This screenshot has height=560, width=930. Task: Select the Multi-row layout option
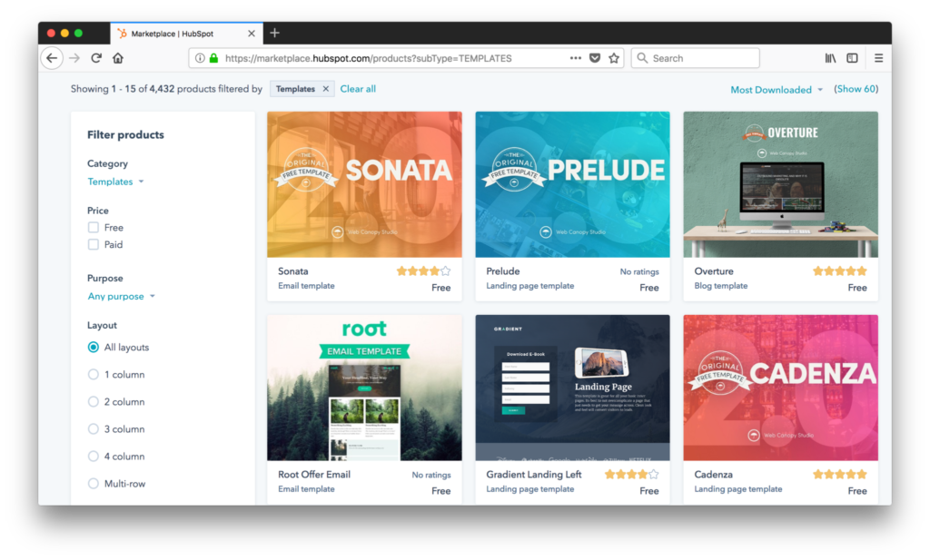[94, 484]
